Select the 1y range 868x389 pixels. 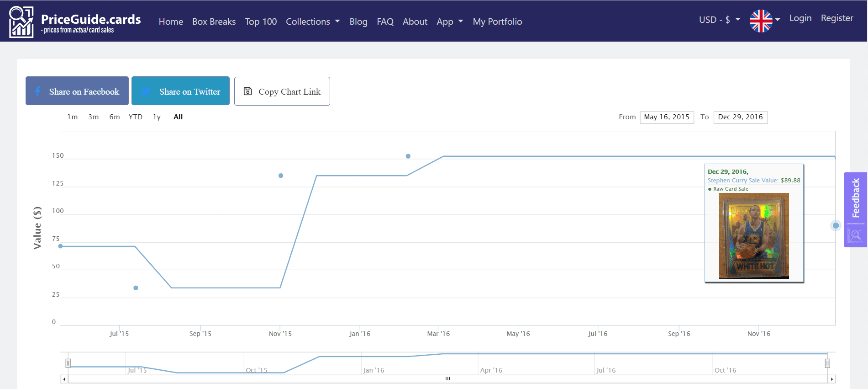157,117
